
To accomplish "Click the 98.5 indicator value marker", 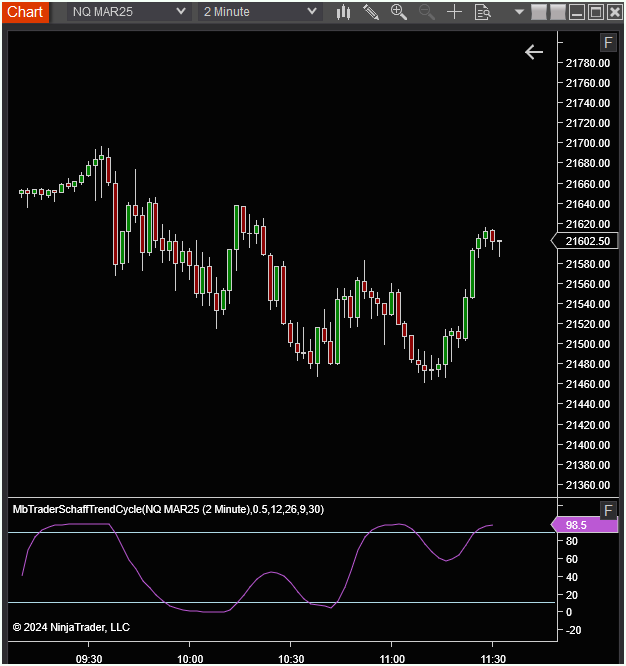I will point(585,525).
